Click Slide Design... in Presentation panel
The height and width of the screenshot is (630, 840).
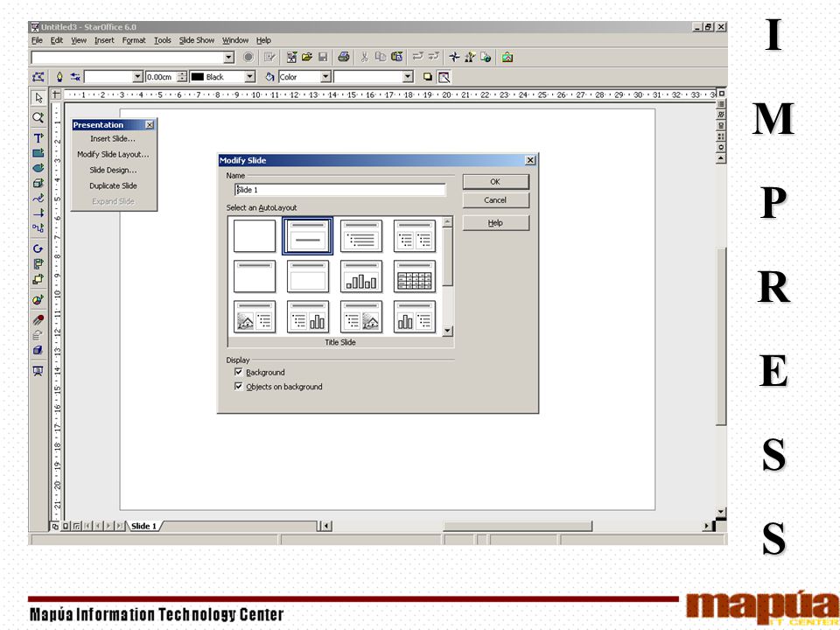click(x=113, y=170)
